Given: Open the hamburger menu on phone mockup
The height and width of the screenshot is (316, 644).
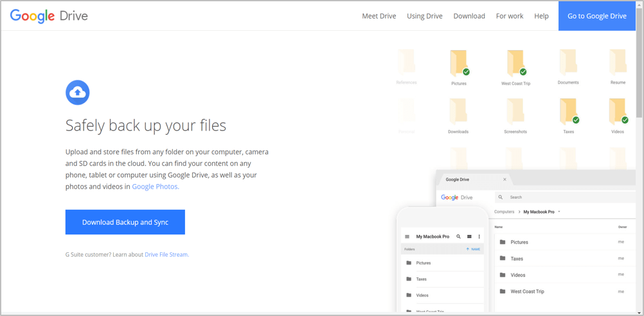Looking at the screenshot, I should tap(407, 237).
